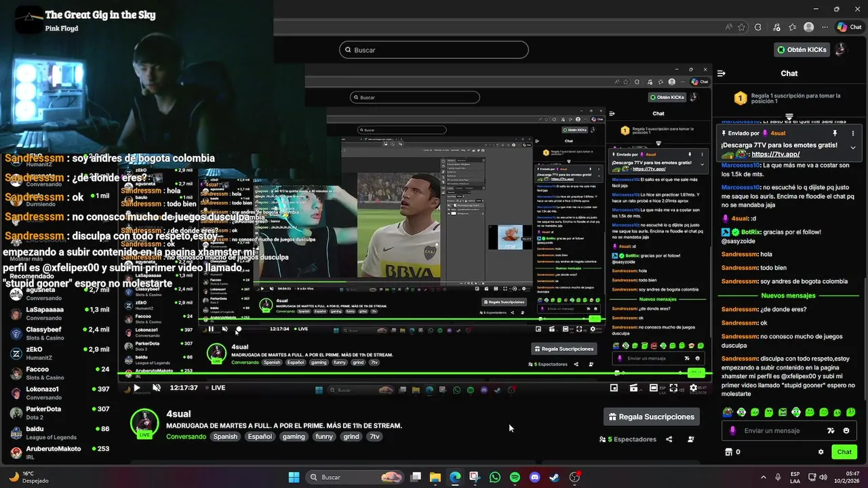Open Edge settings and more menu

(824, 27)
